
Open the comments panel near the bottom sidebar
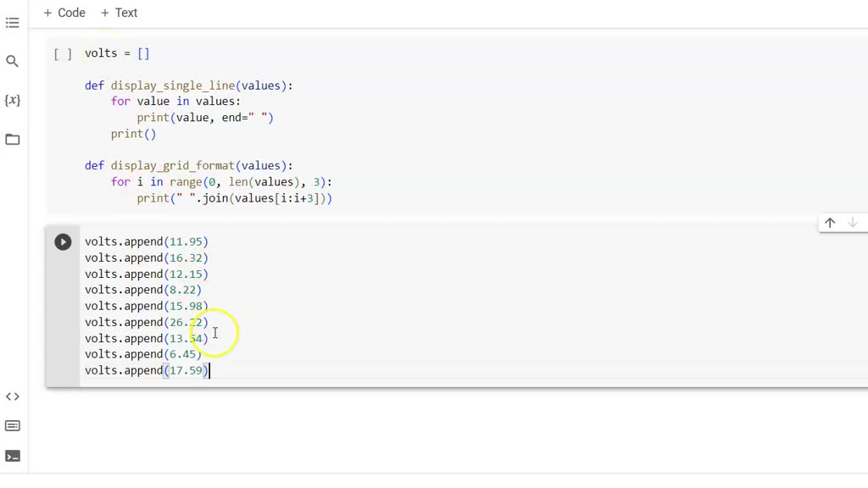13,426
